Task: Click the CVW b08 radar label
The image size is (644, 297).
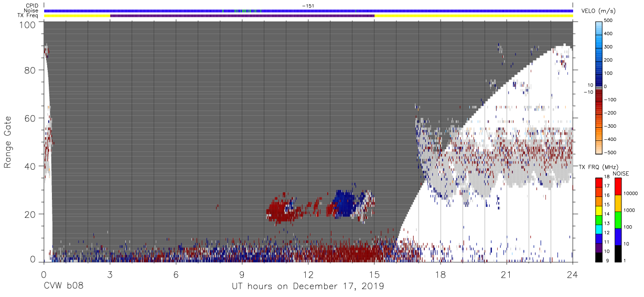Action: click(63, 287)
